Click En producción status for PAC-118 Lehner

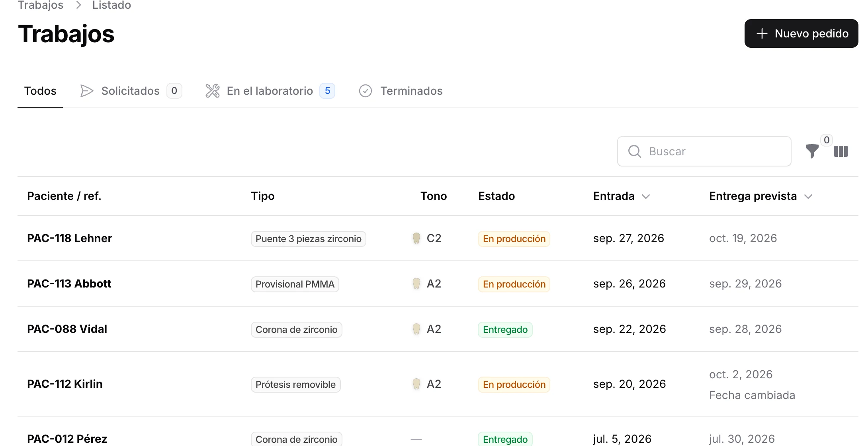(x=514, y=239)
